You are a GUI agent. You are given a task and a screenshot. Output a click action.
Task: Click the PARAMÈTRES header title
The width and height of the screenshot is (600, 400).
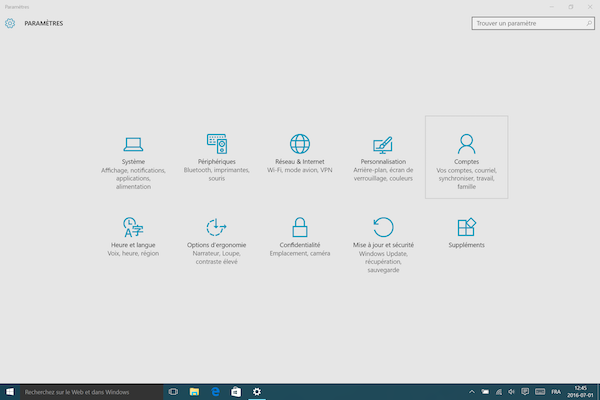pos(44,23)
